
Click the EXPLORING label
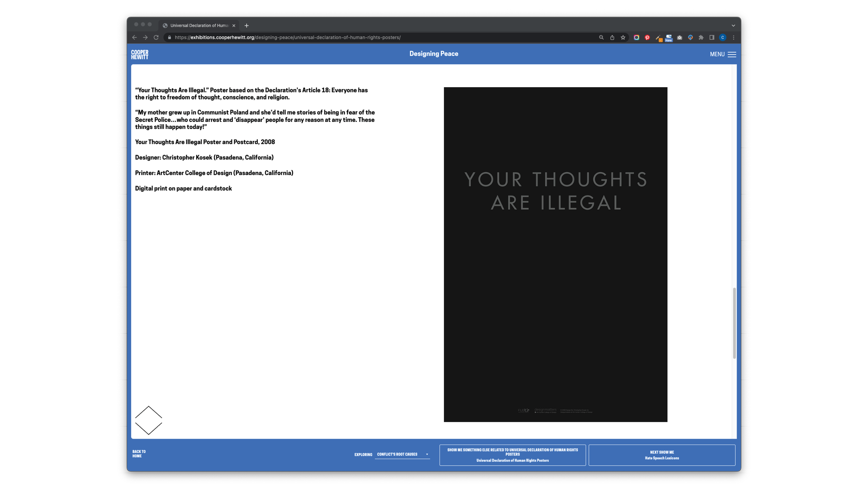pyautogui.click(x=363, y=455)
